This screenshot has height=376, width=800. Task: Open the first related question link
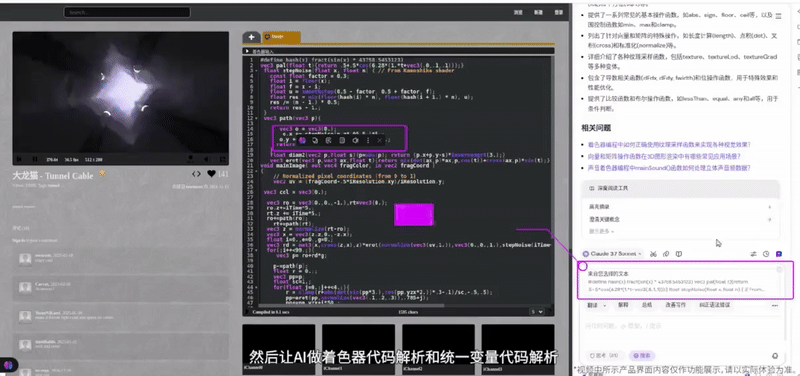(x=669, y=145)
